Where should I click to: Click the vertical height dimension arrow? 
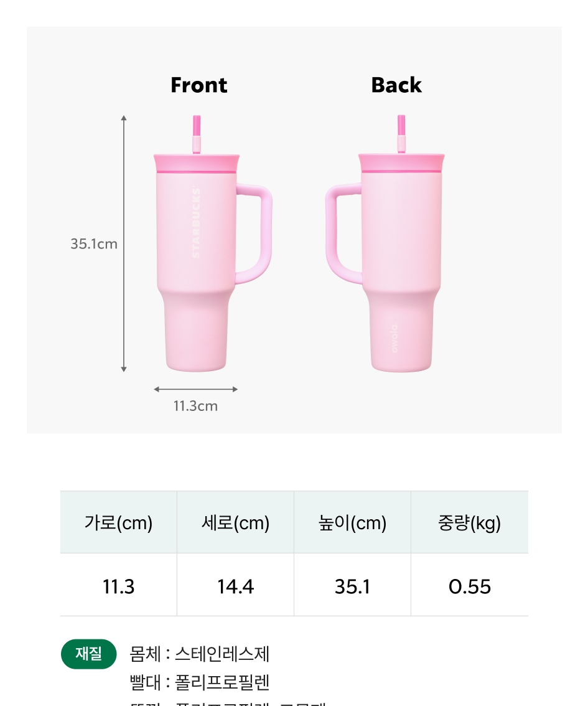[124, 243]
